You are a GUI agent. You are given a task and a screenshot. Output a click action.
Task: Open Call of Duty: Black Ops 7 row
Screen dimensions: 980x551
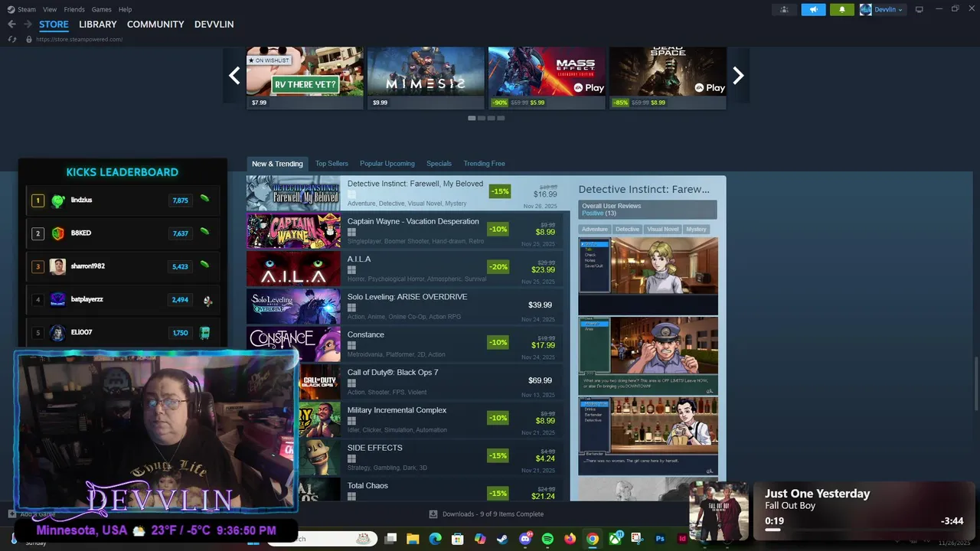[431, 381]
